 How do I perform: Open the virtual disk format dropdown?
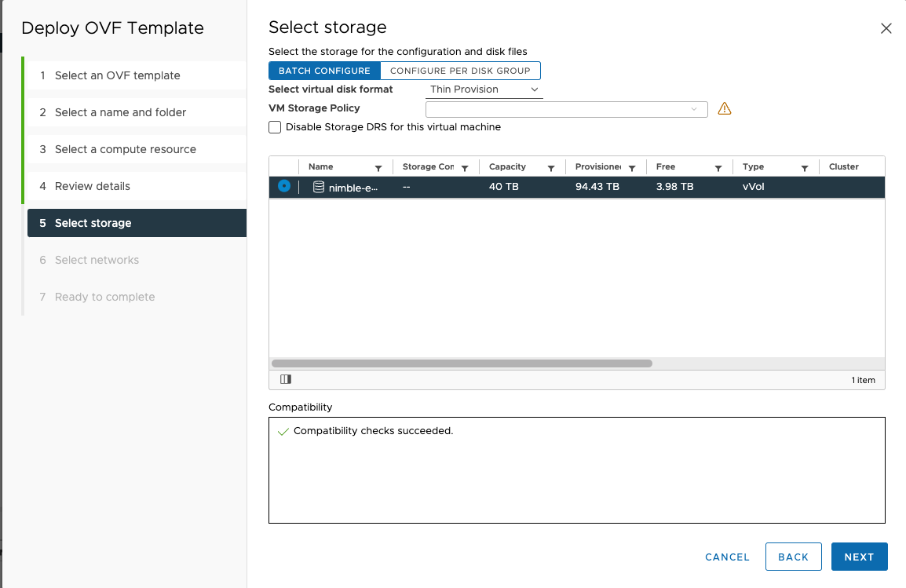(484, 89)
